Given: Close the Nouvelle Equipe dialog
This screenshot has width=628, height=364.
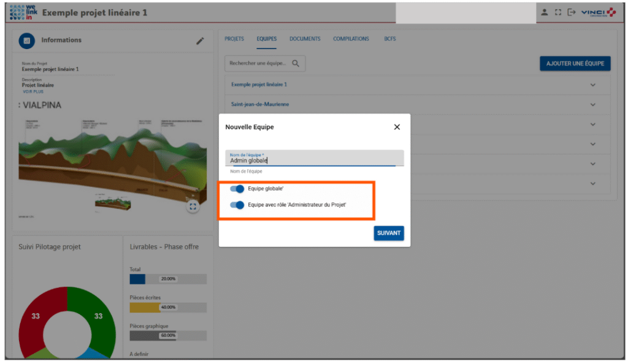Looking at the screenshot, I should pyautogui.click(x=397, y=127).
